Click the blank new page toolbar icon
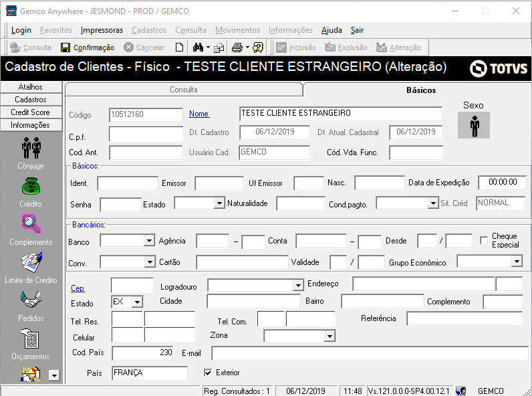This screenshot has height=396, width=532. [x=179, y=47]
